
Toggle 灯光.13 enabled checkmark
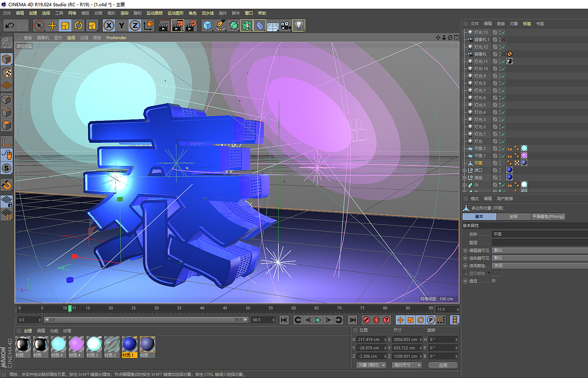503,32
